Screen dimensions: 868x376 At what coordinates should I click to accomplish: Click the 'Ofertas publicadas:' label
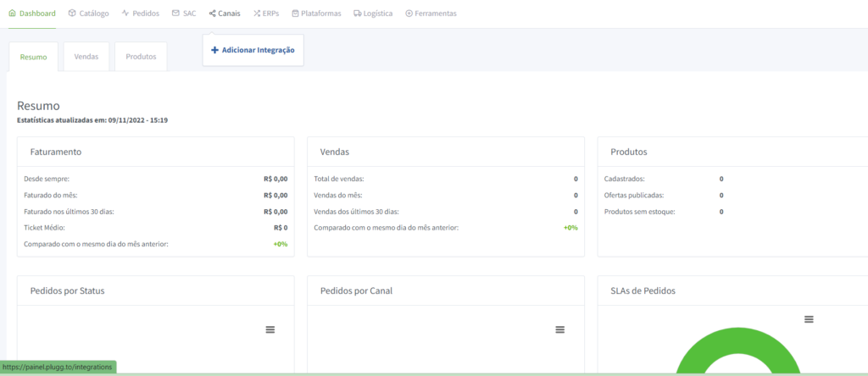[634, 195]
